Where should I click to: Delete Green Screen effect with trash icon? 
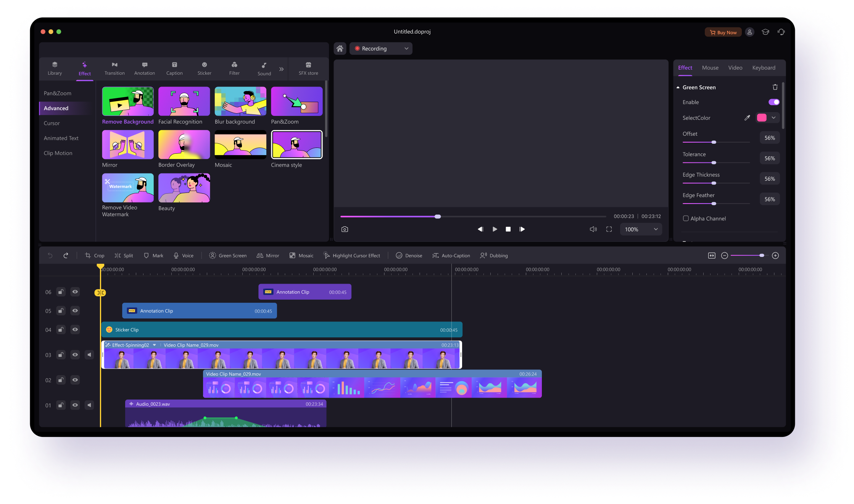(x=775, y=87)
